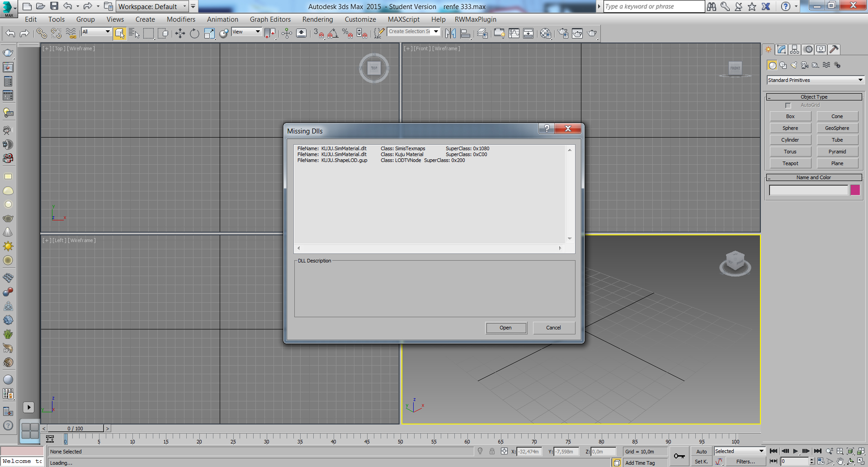
Task: Open the Workspace: Default dropdown
Action: click(152, 6)
